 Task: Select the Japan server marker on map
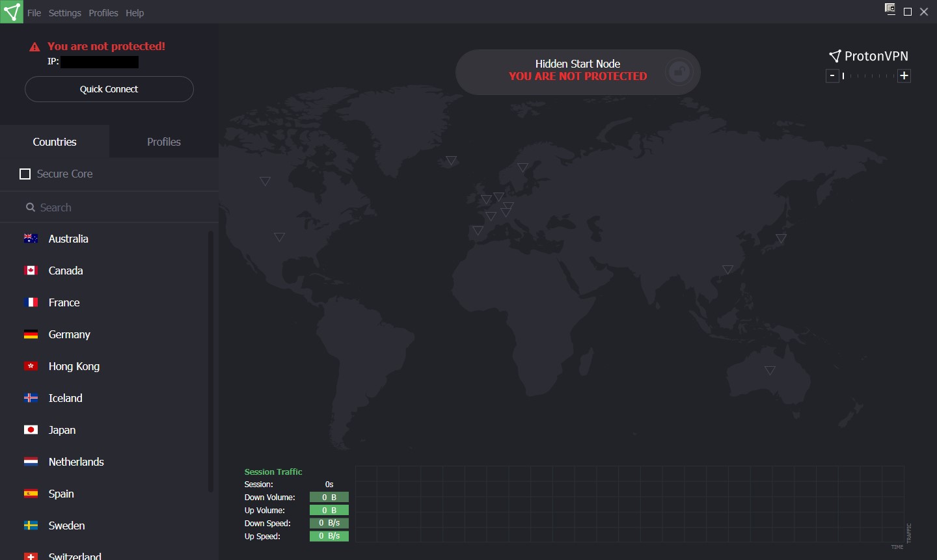[781, 239]
